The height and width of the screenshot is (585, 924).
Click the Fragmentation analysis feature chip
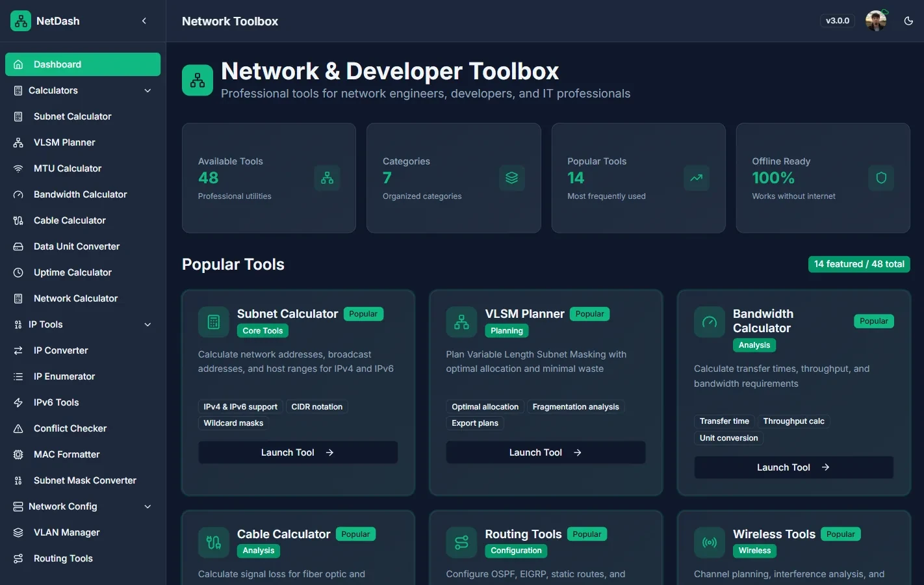[576, 407]
